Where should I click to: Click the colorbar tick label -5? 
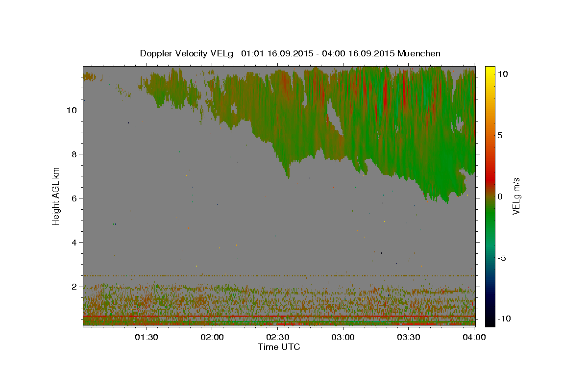501,258
